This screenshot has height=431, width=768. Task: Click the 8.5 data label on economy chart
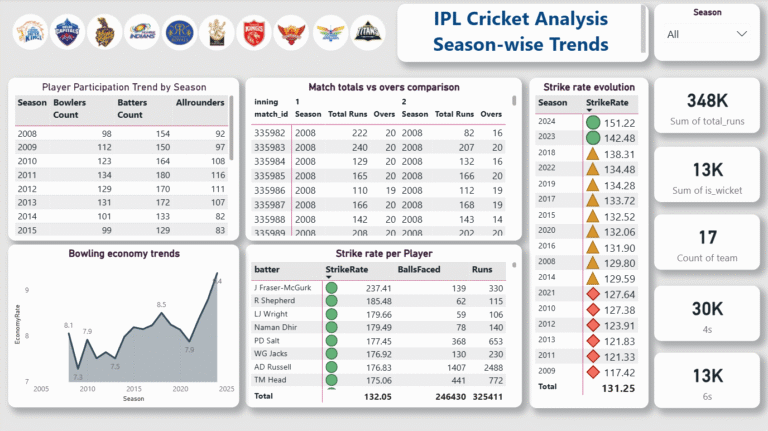pos(161,305)
